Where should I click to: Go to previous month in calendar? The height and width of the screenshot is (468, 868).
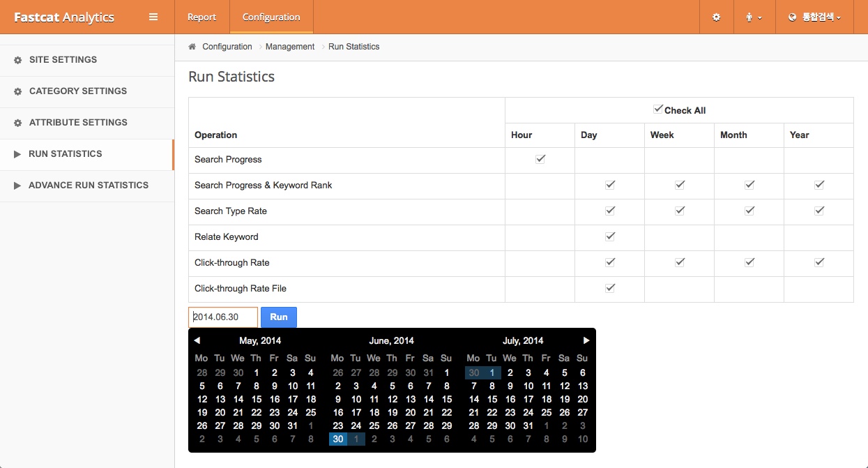(x=197, y=340)
